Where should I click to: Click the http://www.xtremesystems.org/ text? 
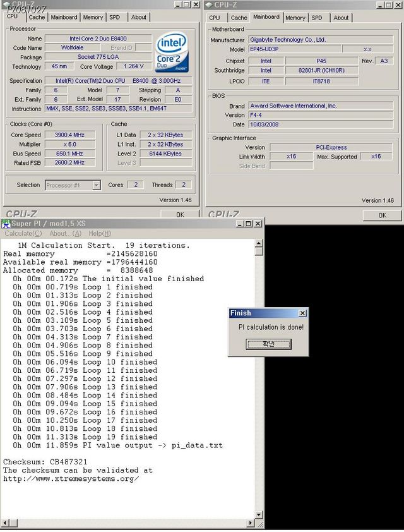pos(71,479)
